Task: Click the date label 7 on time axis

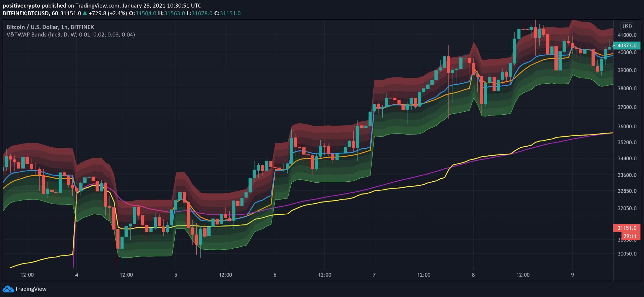Action: pyautogui.click(x=374, y=275)
